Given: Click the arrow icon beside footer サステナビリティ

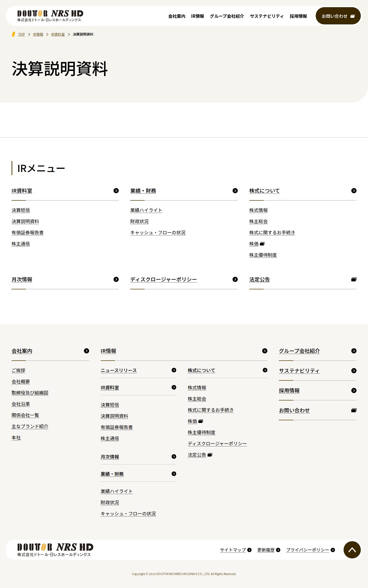Looking at the screenshot, I should tap(354, 371).
